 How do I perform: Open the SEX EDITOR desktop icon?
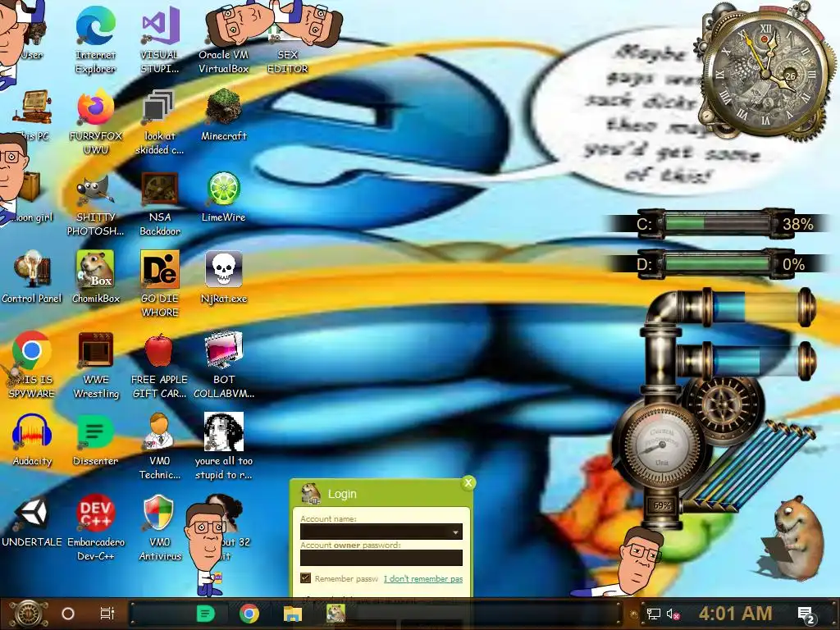pyautogui.click(x=288, y=40)
